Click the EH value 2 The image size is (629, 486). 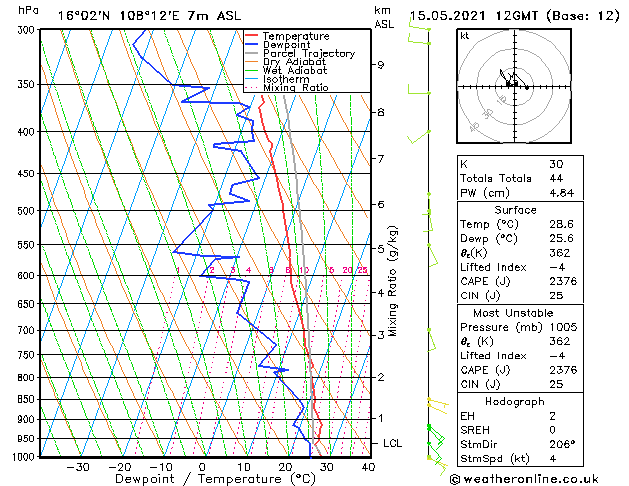(553, 416)
